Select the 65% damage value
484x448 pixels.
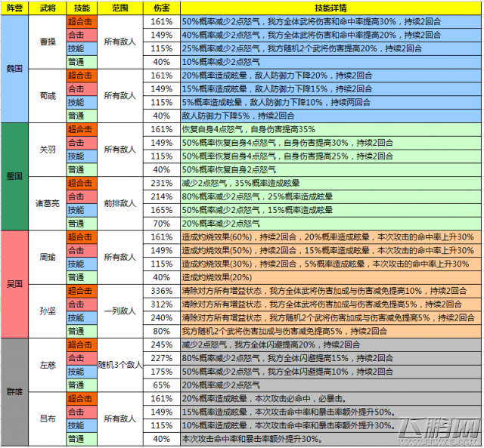[x=162, y=385]
